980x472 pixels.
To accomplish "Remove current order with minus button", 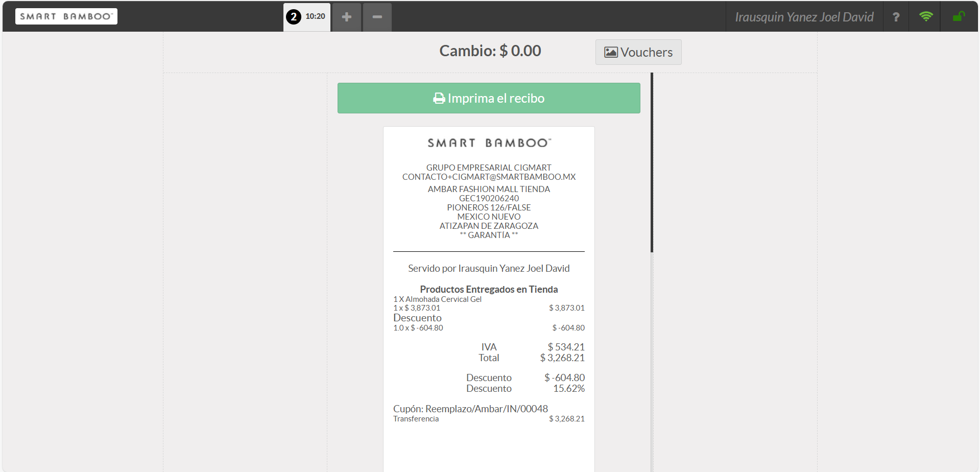I will 377,17.
